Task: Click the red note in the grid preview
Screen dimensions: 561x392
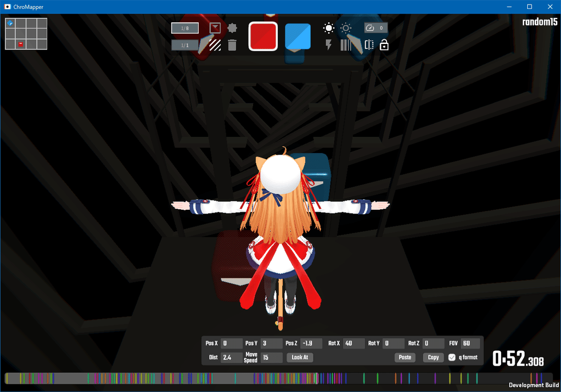Action: [x=21, y=44]
